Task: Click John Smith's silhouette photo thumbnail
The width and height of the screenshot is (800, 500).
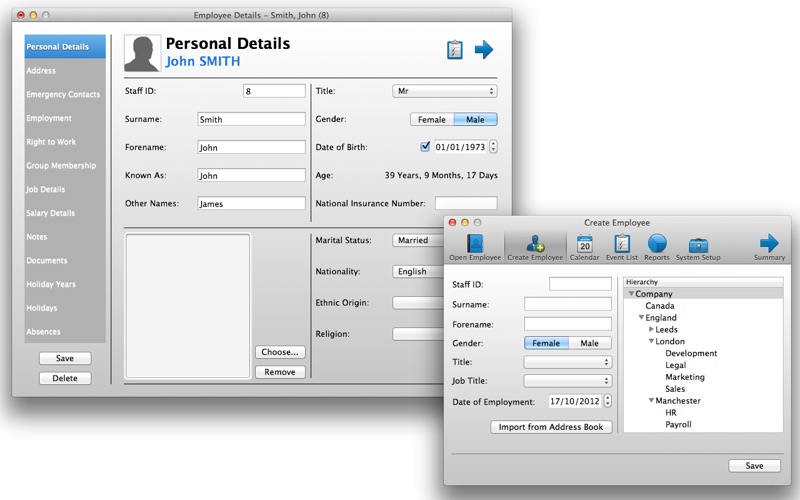Action: coord(142,53)
